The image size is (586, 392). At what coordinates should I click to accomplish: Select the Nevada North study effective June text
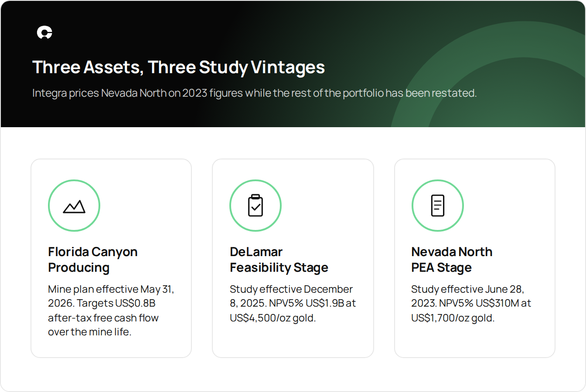(471, 304)
